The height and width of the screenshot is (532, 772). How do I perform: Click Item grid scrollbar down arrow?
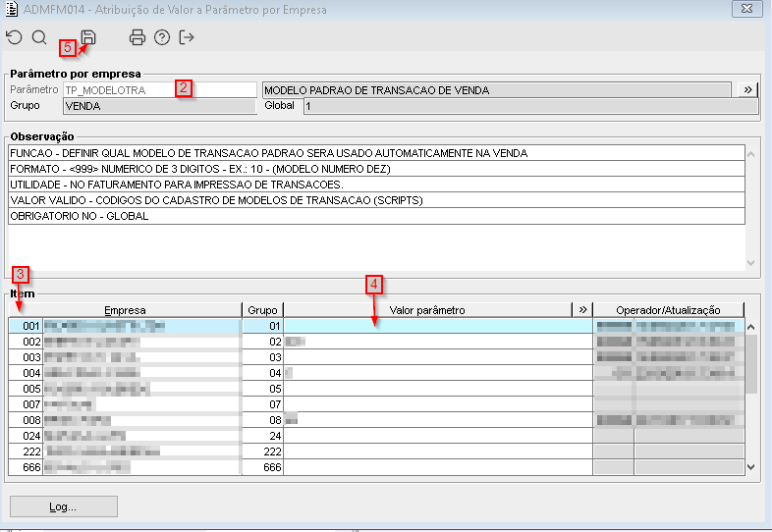click(750, 467)
